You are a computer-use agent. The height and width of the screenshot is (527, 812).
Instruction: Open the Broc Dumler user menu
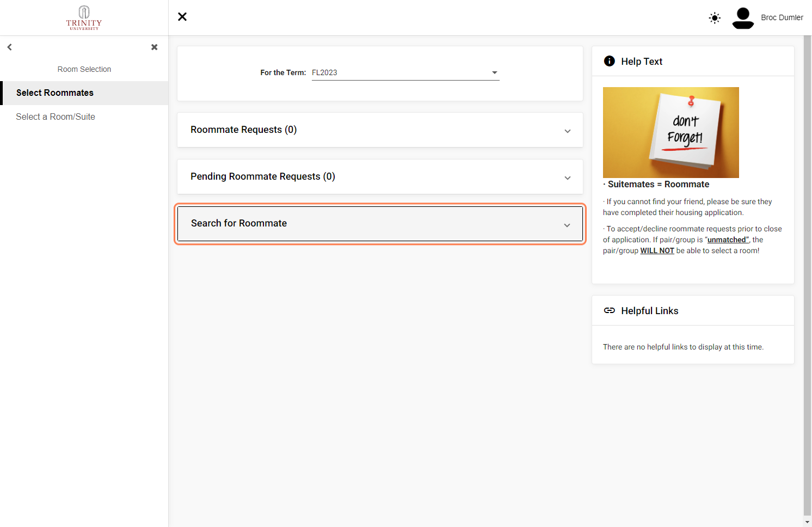pyautogui.click(x=782, y=17)
